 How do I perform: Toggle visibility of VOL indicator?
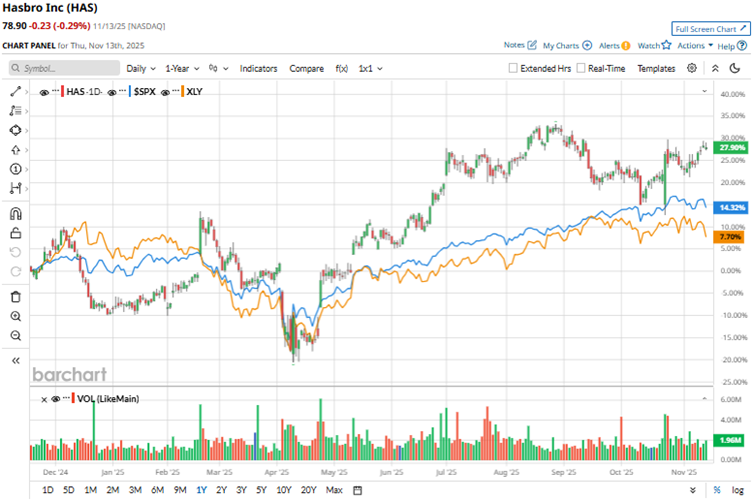(x=55, y=399)
